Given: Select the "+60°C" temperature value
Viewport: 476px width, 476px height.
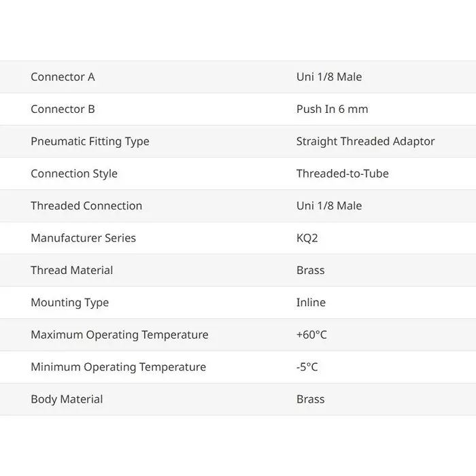Looking at the screenshot, I should pyautogui.click(x=311, y=335).
